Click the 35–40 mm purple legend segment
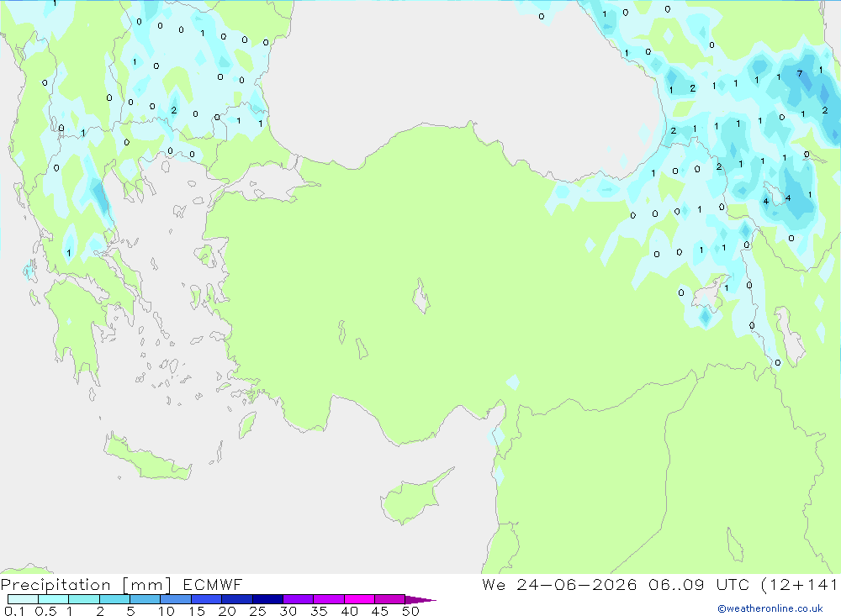Screen dimensions: 841x616 (328, 599)
